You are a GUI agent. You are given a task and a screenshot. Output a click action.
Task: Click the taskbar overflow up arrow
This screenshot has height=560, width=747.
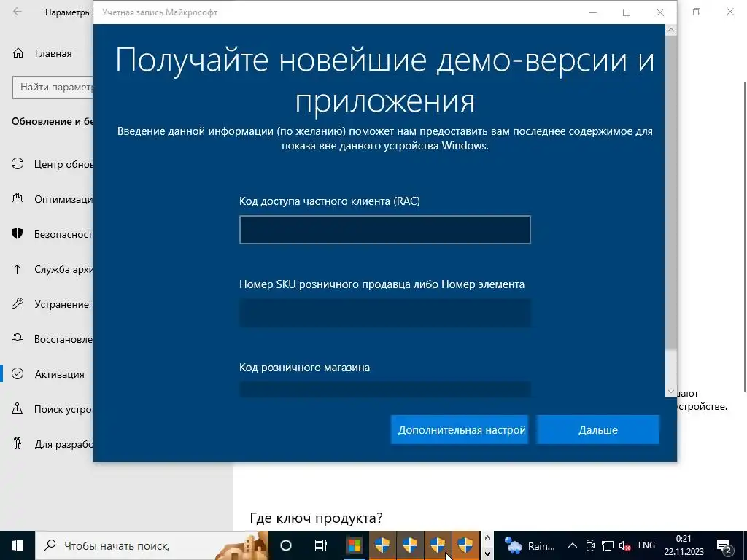pyautogui.click(x=487, y=537)
